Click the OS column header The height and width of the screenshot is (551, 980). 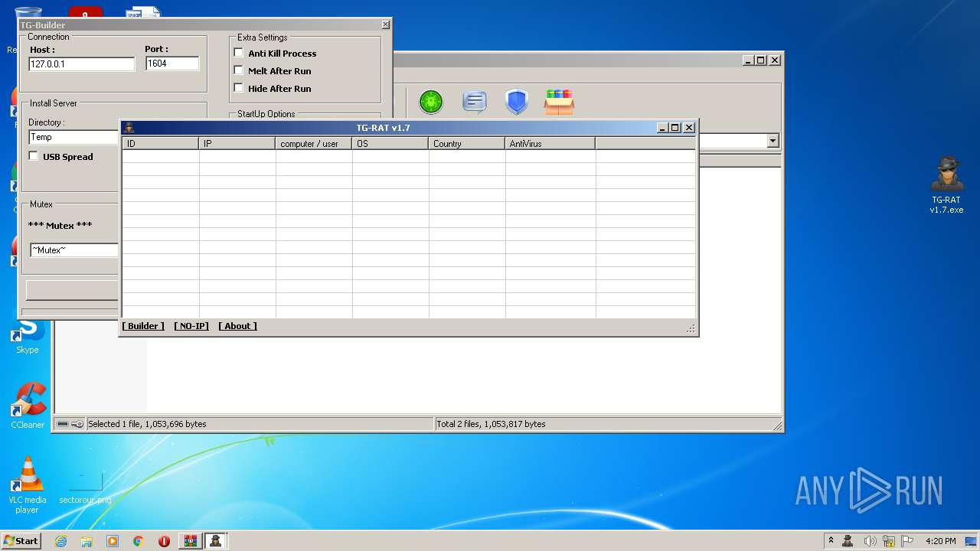coord(390,143)
